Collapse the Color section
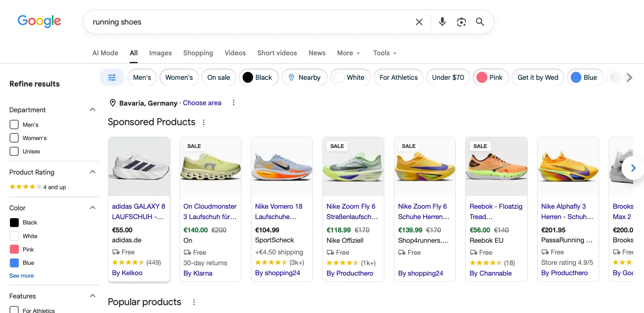This screenshot has width=644, height=313. pyautogui.click(x=93, y=208)
